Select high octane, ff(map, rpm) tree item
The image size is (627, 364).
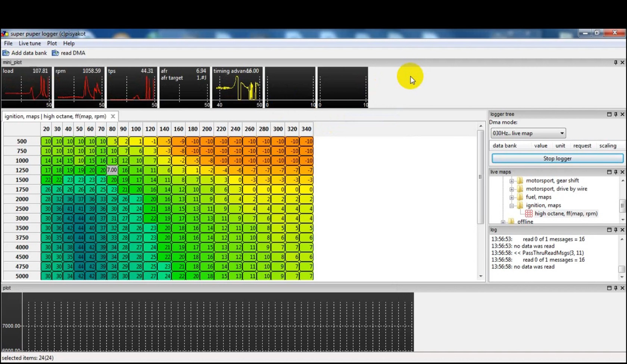pyautogui.click(x=566, y=214)
